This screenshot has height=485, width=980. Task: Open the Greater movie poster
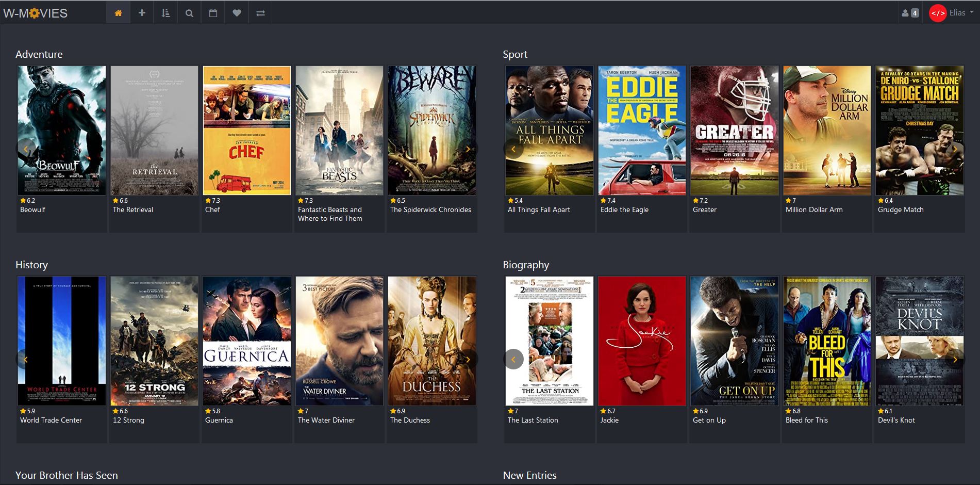(x=735, y=131)
